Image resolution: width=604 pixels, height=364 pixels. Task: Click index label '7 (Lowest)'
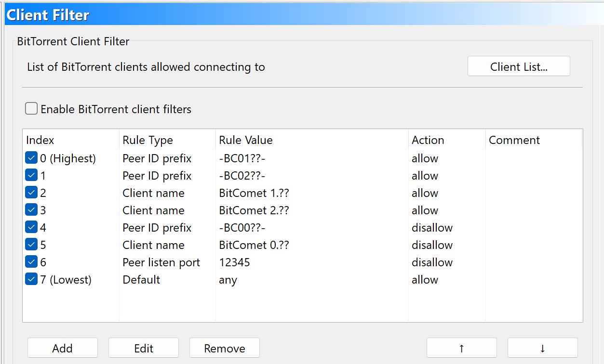(66, 280)
